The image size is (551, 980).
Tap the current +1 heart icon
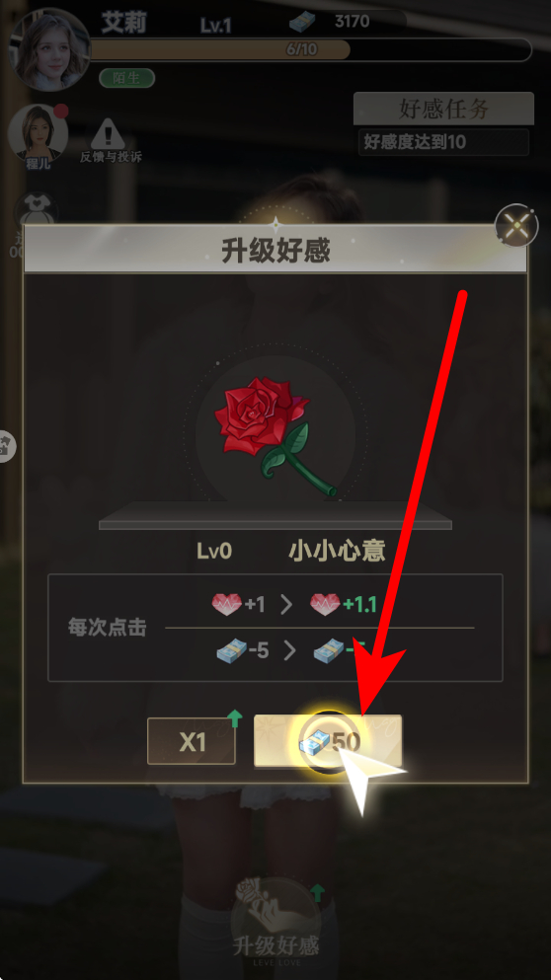tap(226, 604)
